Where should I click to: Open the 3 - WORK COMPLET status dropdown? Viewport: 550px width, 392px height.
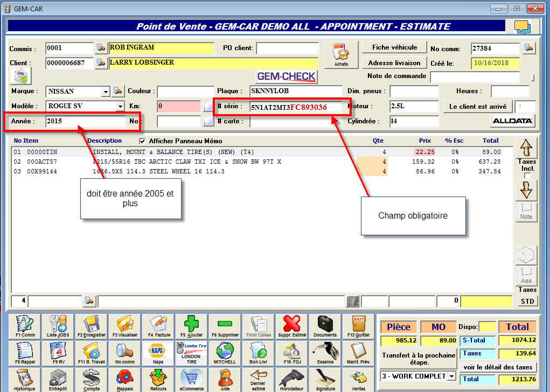point(452,376)
